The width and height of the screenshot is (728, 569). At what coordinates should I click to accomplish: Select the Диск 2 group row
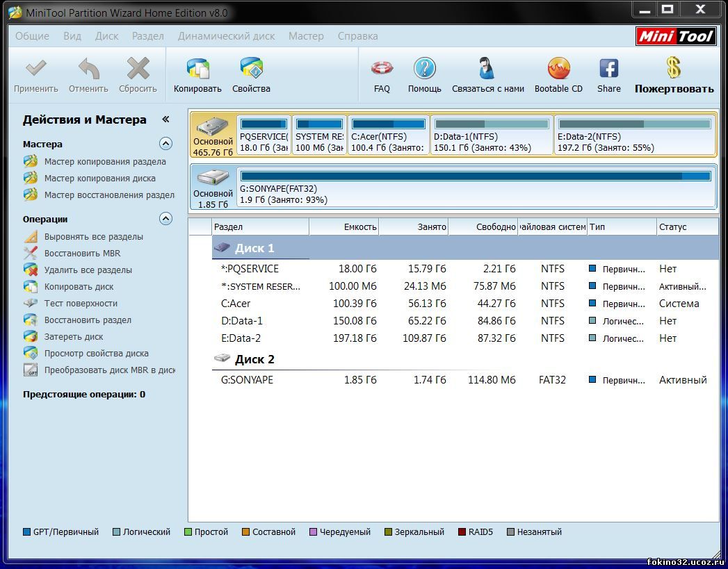click(465, 359)
